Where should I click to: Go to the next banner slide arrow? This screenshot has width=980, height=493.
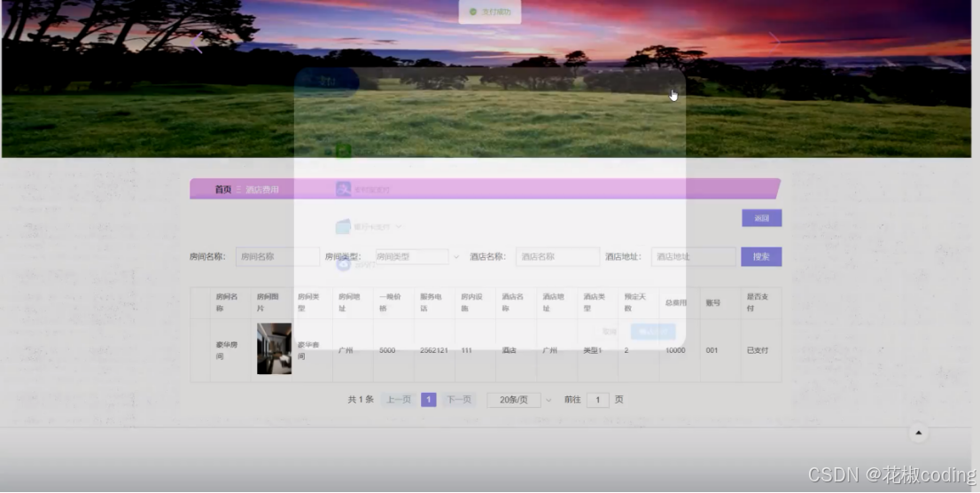tap(774, 43)
